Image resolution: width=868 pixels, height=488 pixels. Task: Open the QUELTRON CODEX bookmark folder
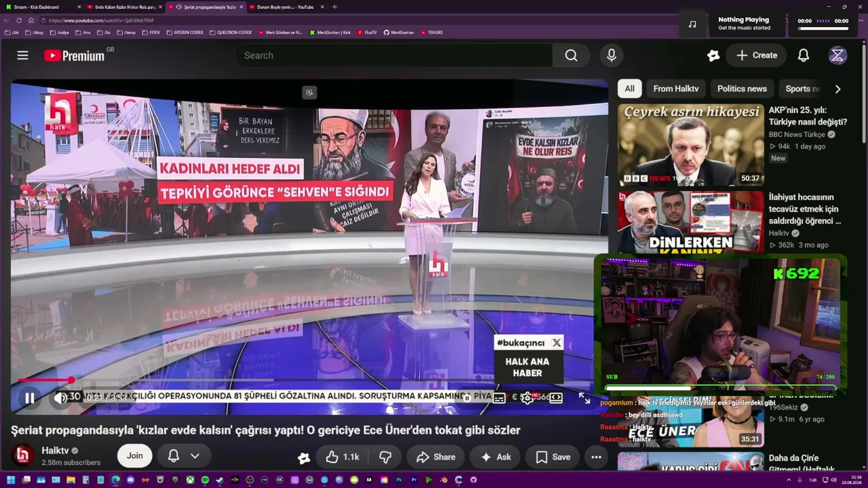pos(231,33)
